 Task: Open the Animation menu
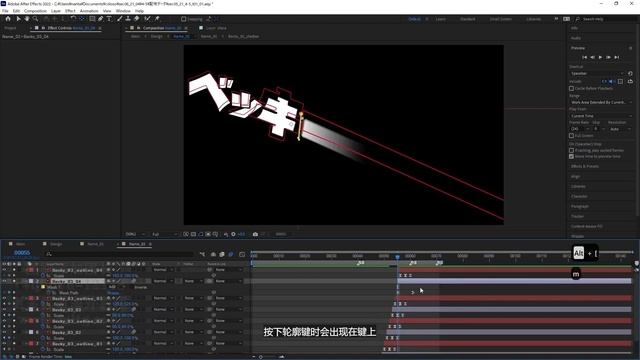pyautogui.click(x=89, y=11)
